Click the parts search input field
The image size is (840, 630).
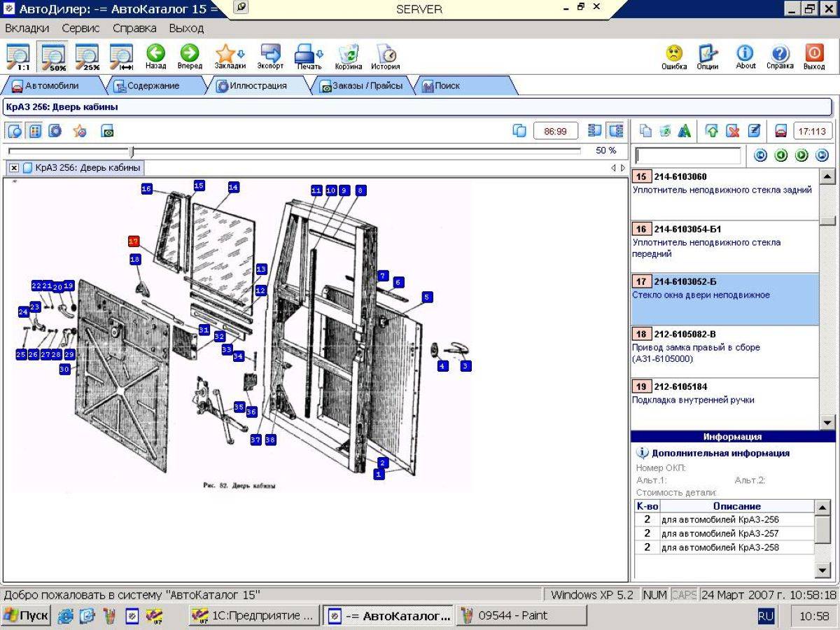click(x=687, y=155)
